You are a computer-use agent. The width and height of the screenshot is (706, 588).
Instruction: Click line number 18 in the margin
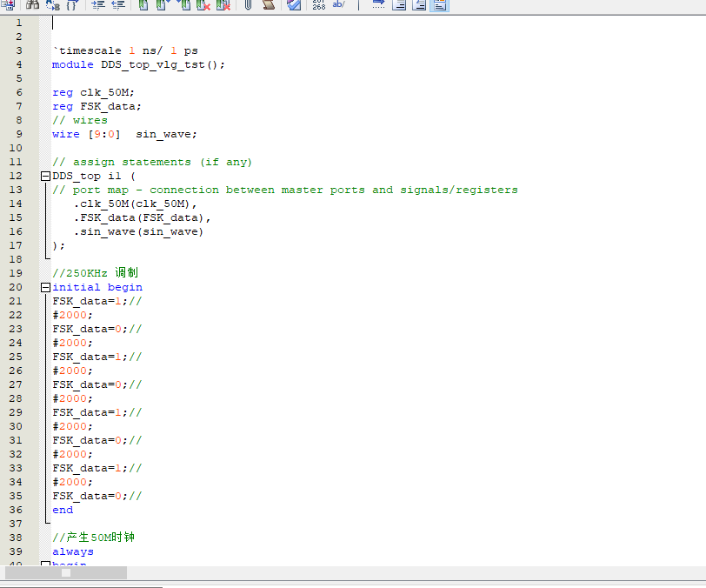[x=16, y=259]
